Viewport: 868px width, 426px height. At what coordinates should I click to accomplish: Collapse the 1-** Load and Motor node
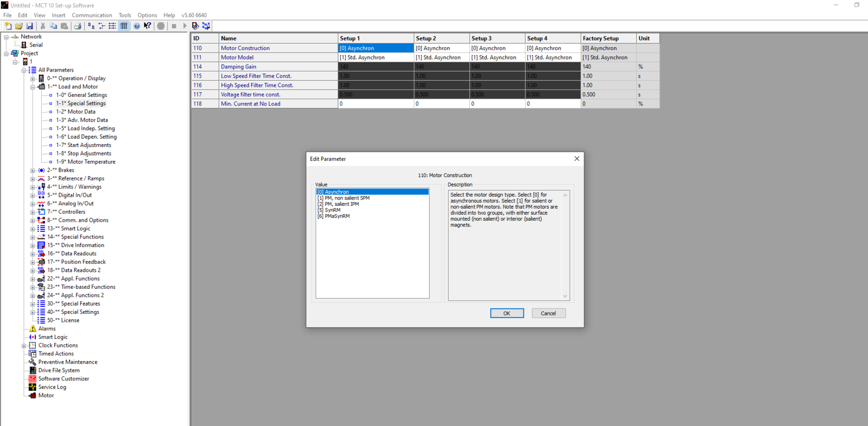[x=33, y=87]
